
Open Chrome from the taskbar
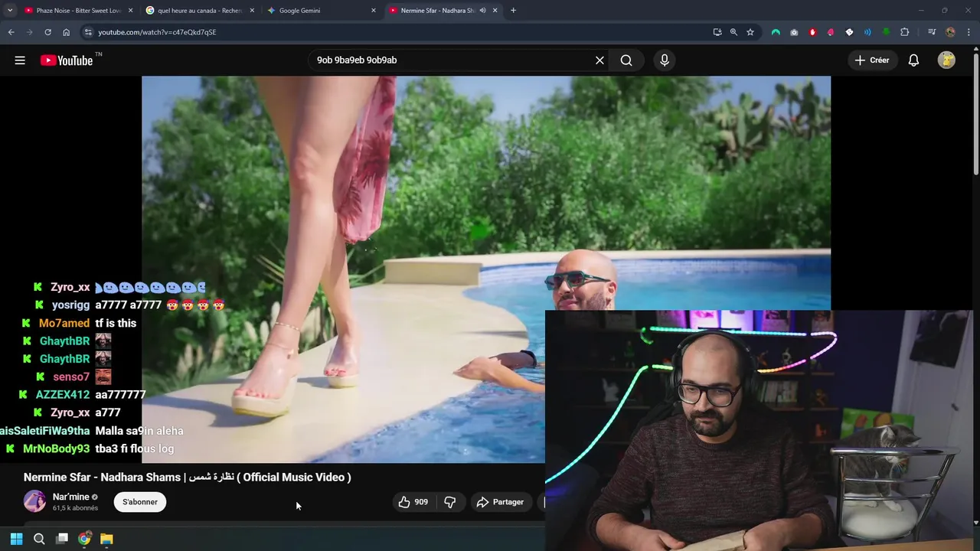click(x=84, y=539)
